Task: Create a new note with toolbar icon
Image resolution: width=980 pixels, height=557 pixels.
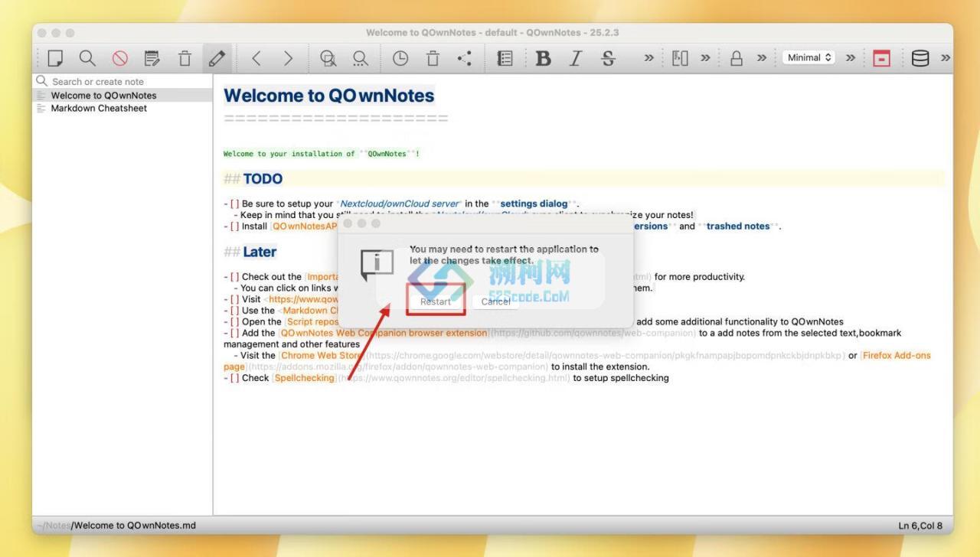Action: [x=55, y=58]
